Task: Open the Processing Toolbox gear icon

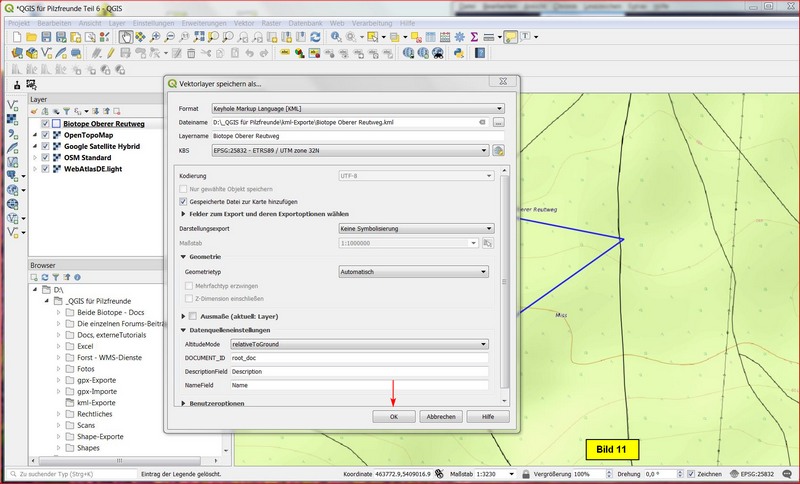Action: (x=460, y=37)
